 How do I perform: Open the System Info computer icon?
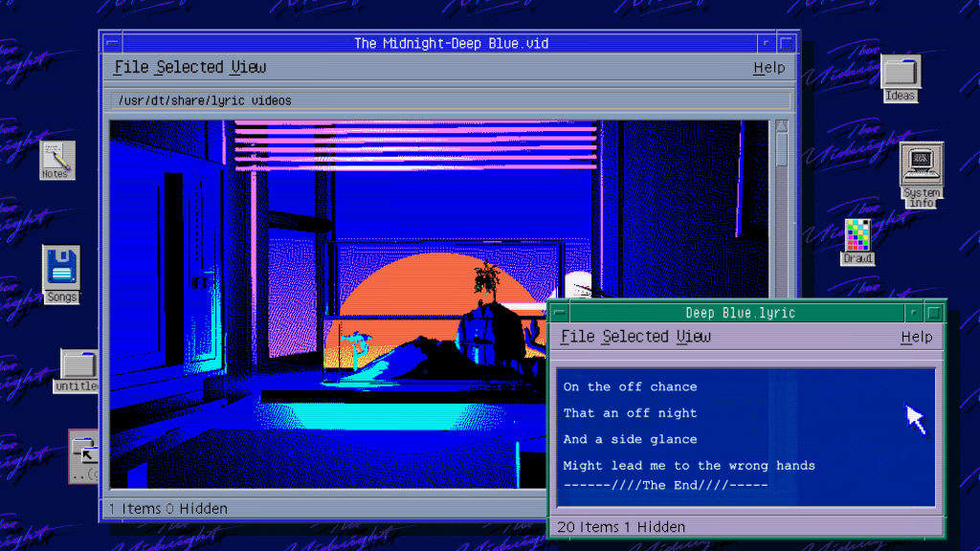922,175
